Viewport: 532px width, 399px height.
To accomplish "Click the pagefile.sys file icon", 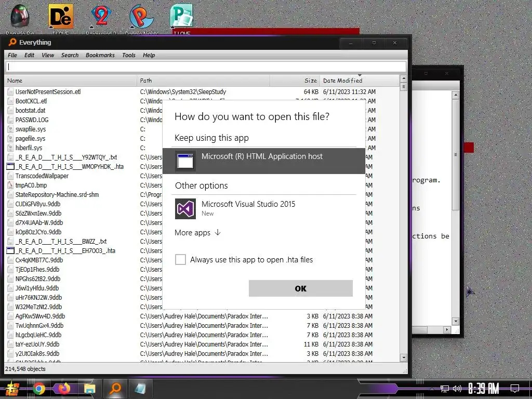I will pyautogui.click(x=10, y=138).
